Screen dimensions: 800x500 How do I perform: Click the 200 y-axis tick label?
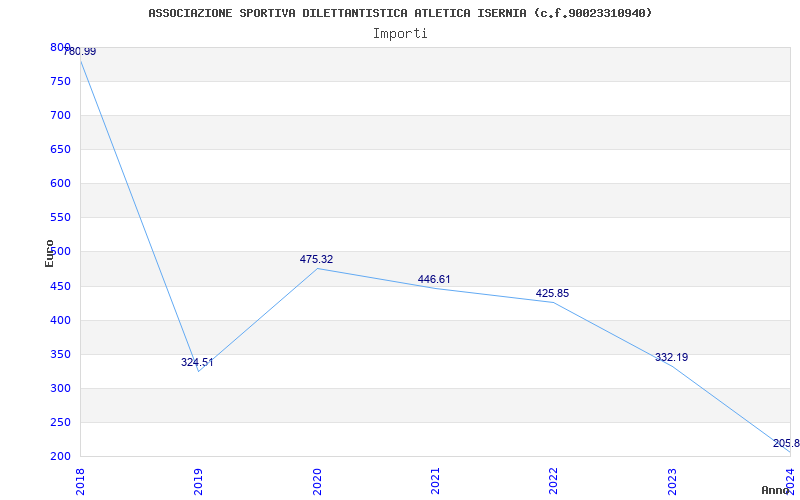[x=60, y=456]
